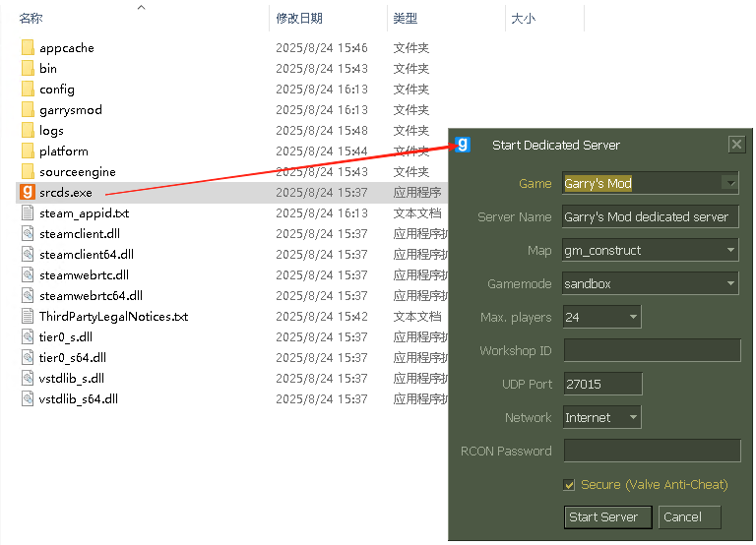Image resolution: width=756 pixels, height=545 pixels.
Task: Click the Start Server button
Action: click(x=608, y=517)
